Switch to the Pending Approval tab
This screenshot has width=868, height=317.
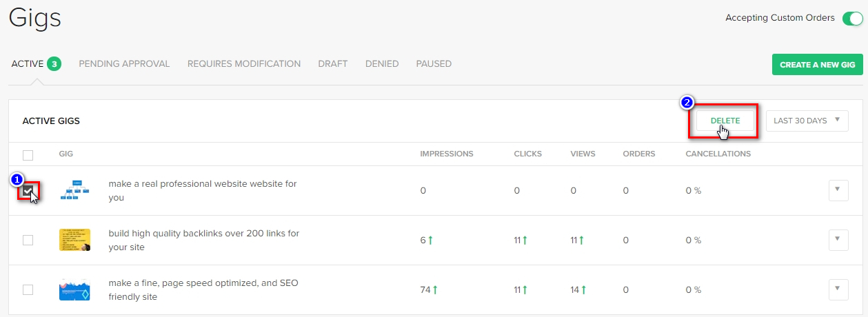[124, 64]
